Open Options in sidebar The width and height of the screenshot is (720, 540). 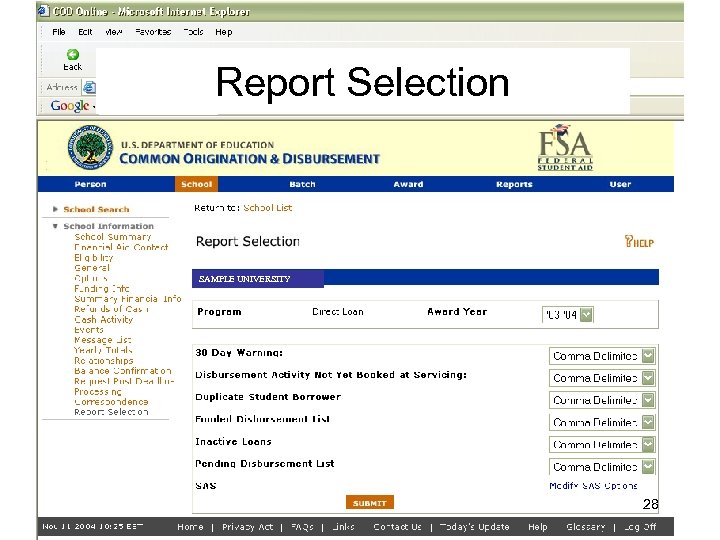[91, 278]
